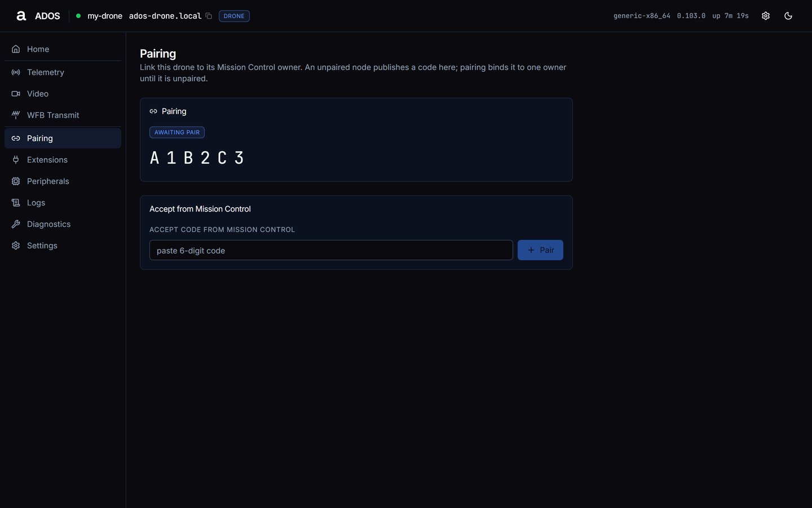Click the my-drone device name
Viewport: 812px width, 508px height.
tap(105, 16)
